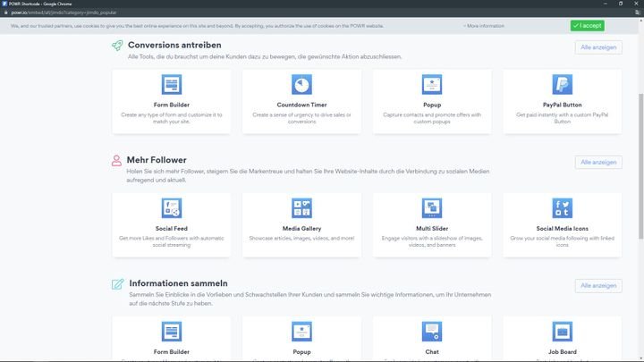Viewport: 644px width, 362px height.
Task: Select the Media Gallery icon
Action: click(301, 208)
